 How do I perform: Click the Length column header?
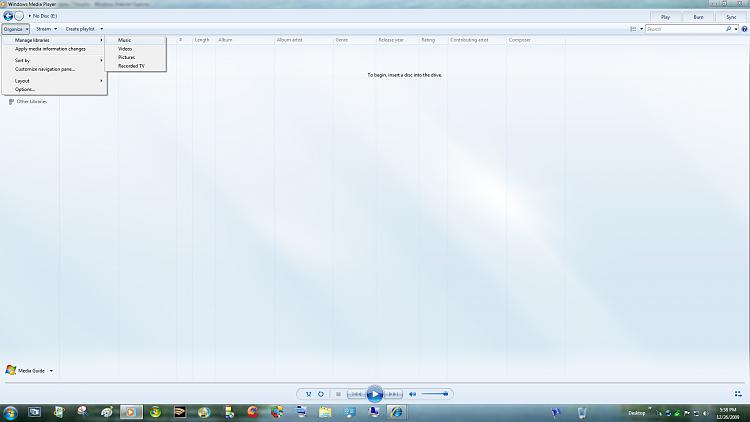(202, 40)
